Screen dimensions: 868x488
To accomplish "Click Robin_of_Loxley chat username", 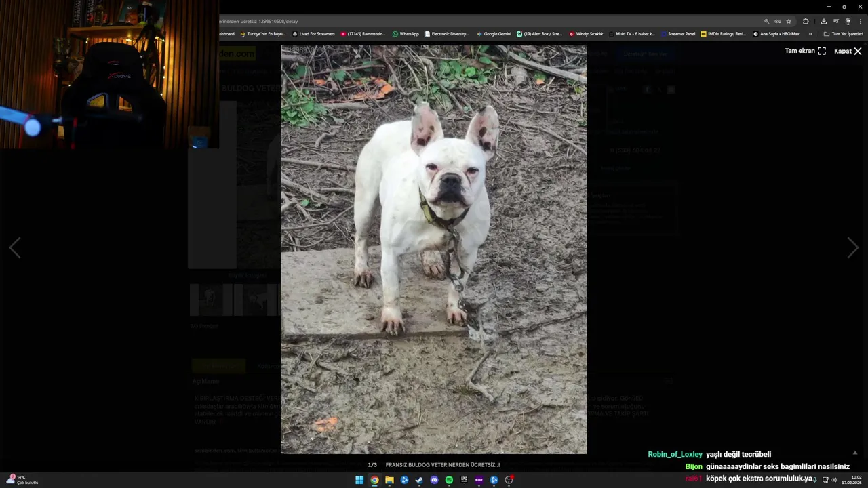I will point(675,454).
